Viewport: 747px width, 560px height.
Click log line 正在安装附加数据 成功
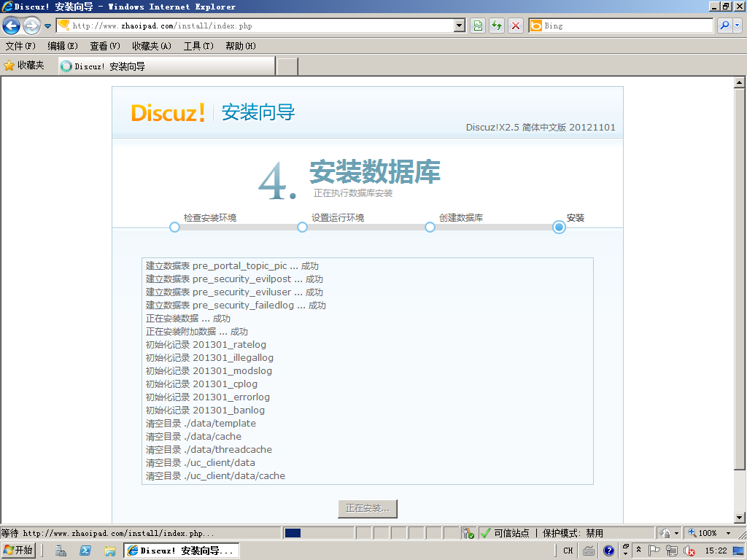pos(197,332)
